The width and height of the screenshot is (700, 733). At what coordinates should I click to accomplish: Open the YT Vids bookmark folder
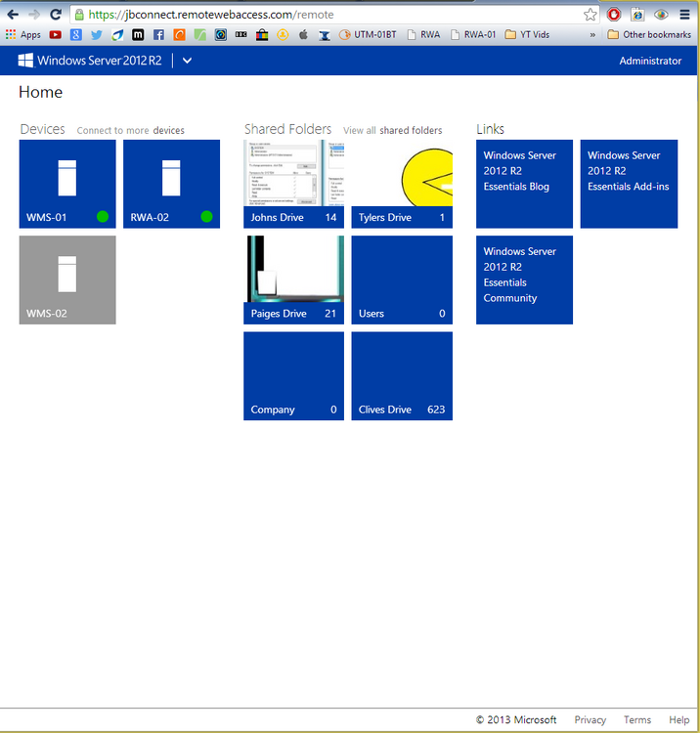(528, 34)
